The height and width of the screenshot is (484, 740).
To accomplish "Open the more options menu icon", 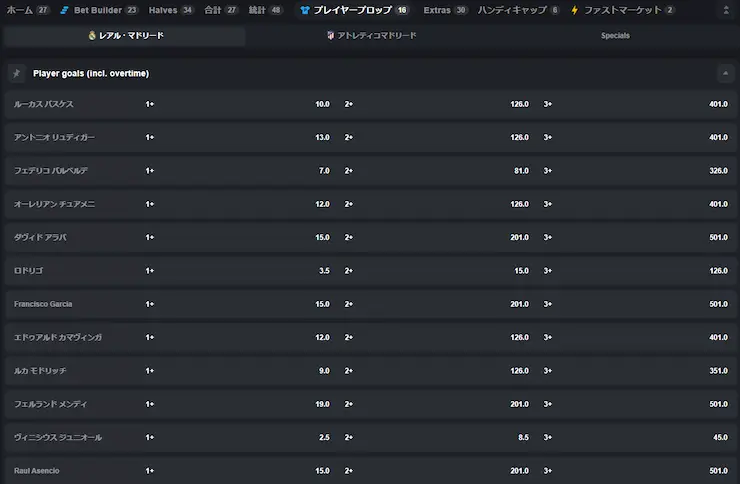I will tap(726, 10).
